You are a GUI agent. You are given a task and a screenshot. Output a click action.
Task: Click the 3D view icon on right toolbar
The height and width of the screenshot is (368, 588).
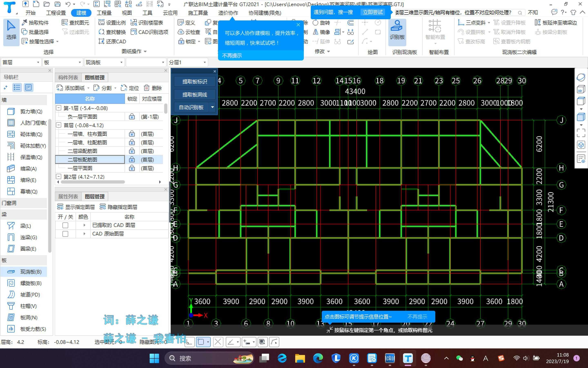pos(581,89)
